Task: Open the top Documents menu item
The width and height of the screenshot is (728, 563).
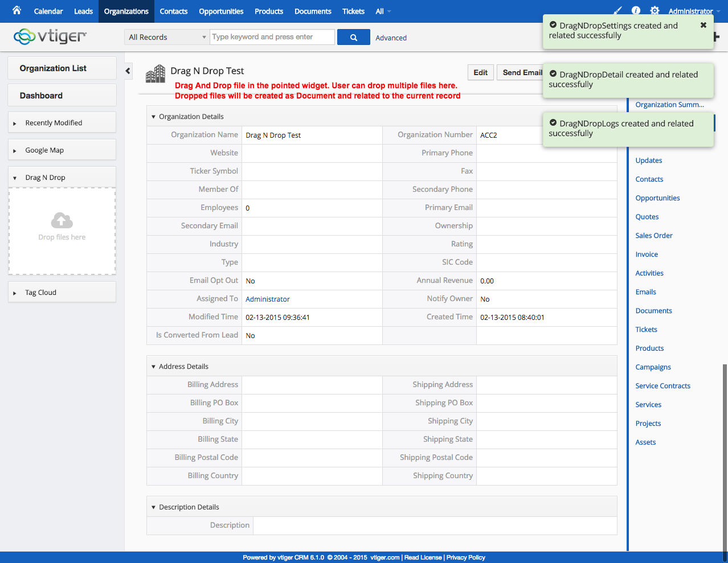Action: tap(313, 11)
